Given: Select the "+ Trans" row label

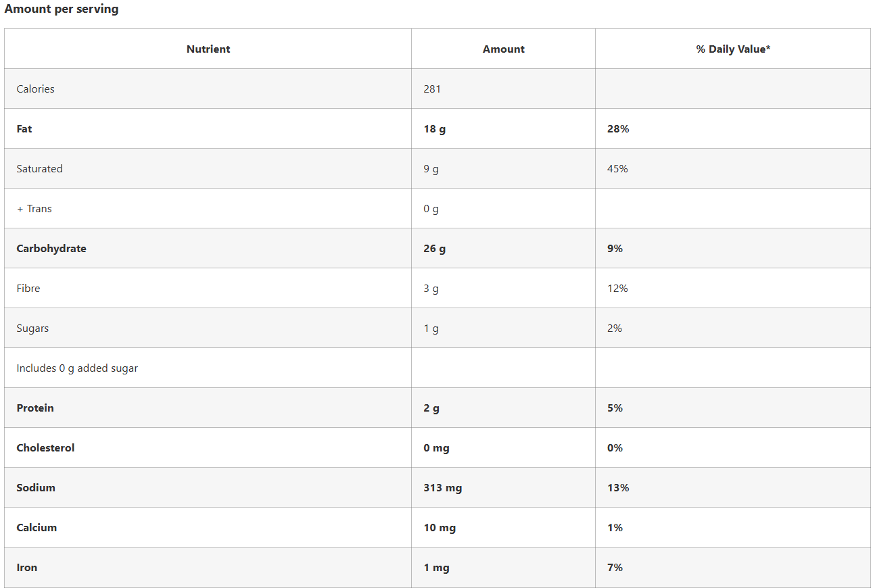Looking at the screenshot, I should [x=34, y=209].
